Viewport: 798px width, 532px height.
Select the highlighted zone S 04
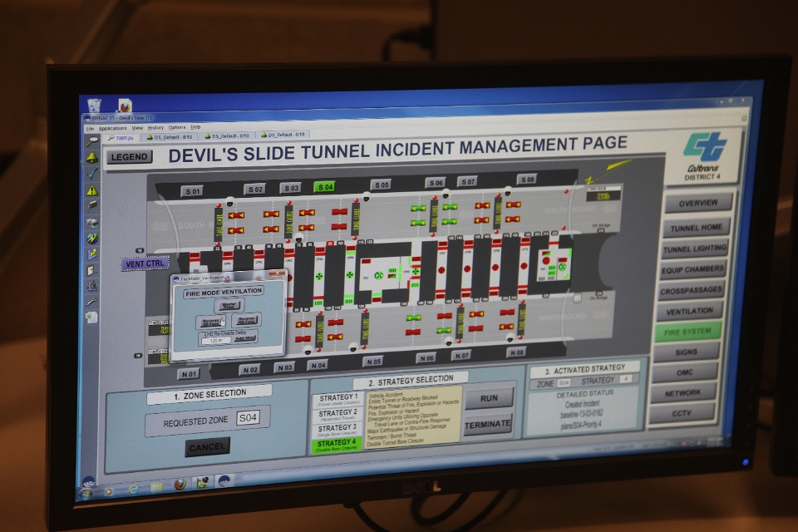325,187
